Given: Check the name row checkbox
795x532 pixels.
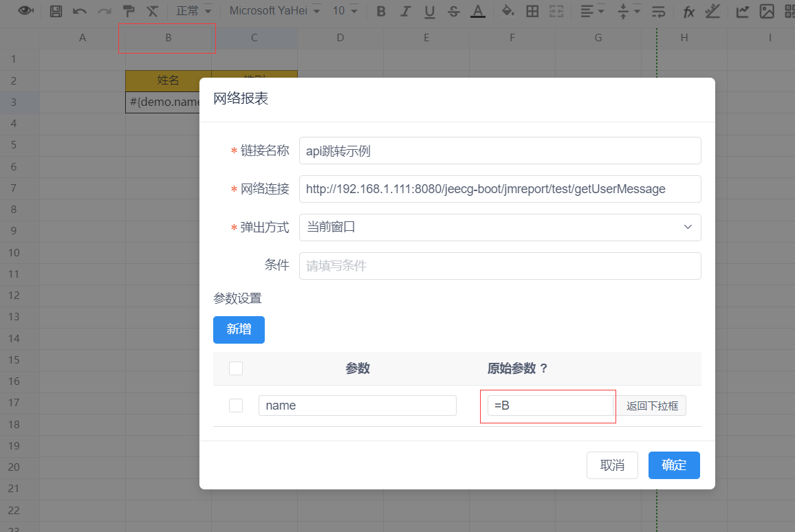Looking at the screenshot, I should point(236,406).
